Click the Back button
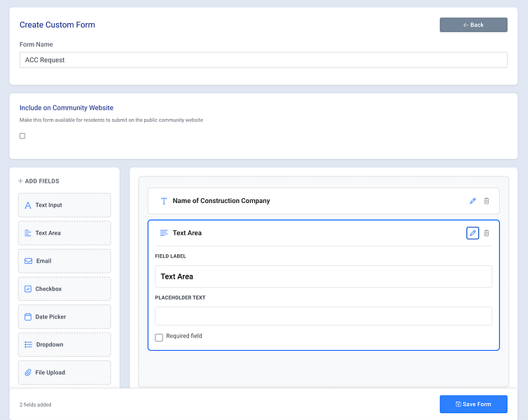 pyautogui.click(x=473, y=25)
